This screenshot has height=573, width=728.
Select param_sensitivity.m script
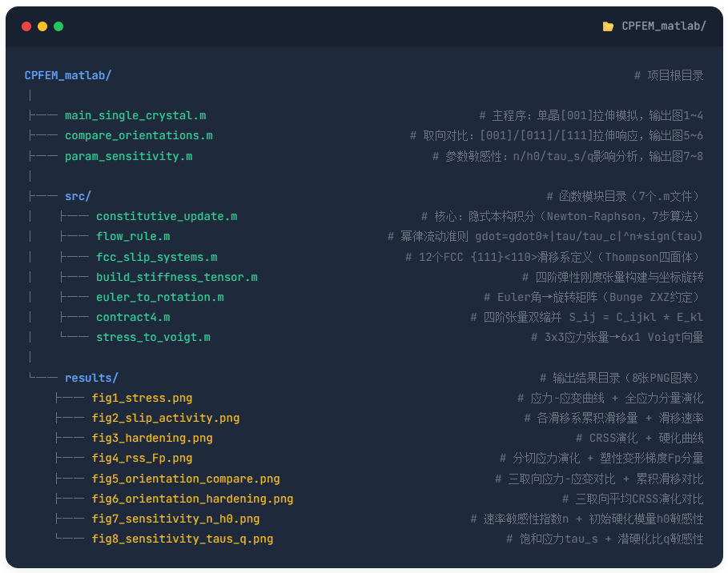(128, 156)
